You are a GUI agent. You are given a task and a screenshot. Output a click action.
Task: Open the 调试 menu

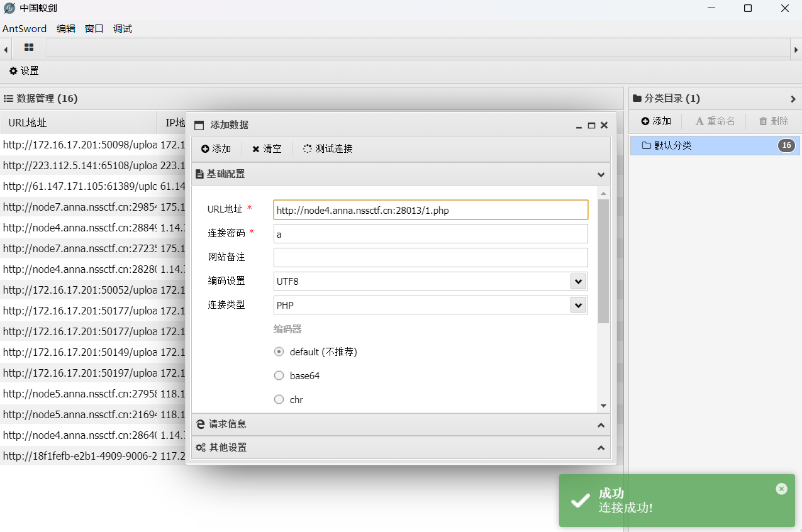coord(123,28)
